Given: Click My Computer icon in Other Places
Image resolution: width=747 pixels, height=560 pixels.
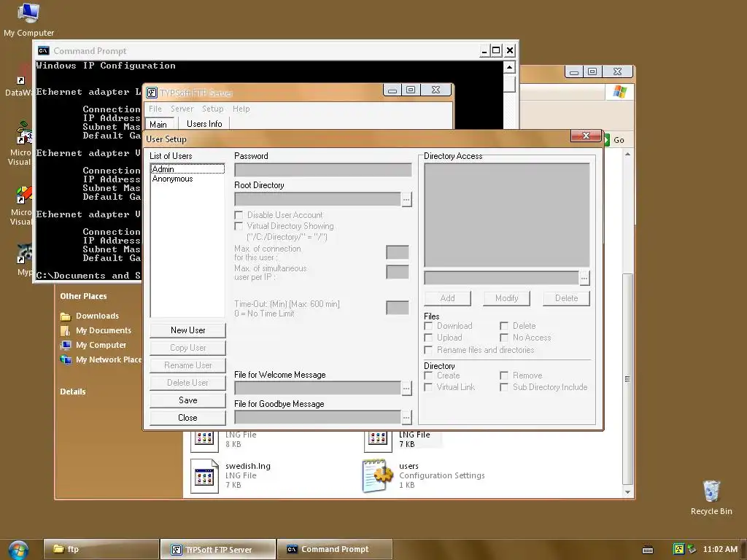Looking at the screenshot, I should (x=65, y=345).
